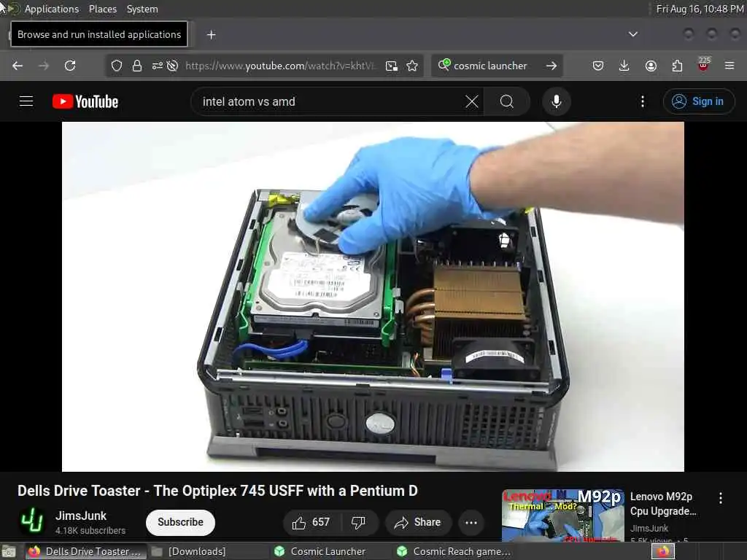Open tracking protection shield icon

pos(117,66)
